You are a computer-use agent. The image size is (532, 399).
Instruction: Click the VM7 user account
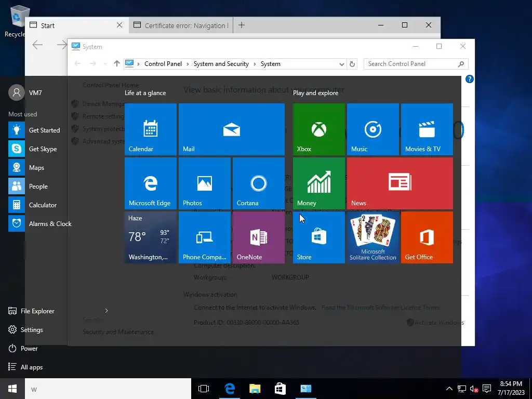click(25, 92)
